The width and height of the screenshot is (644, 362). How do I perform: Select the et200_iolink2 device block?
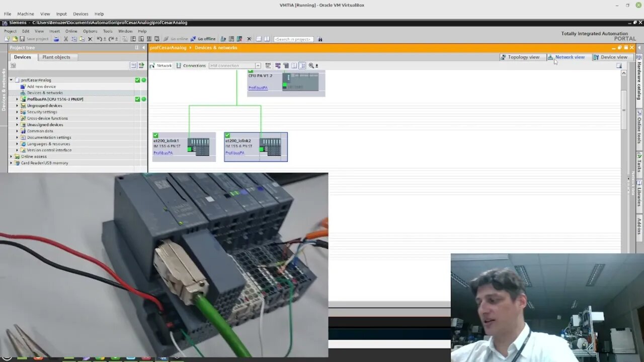tap(256, 147)
